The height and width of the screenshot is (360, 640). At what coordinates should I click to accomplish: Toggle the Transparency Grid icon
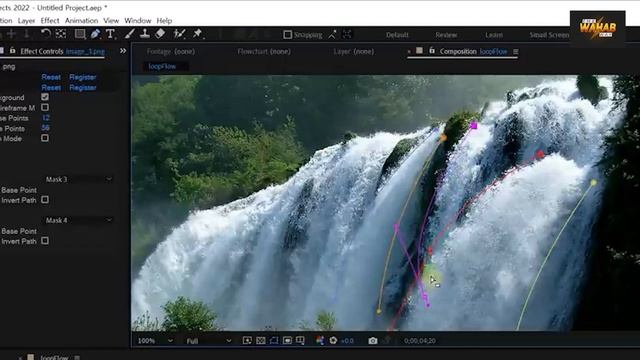pyautogui.click(x=260, y=340)
